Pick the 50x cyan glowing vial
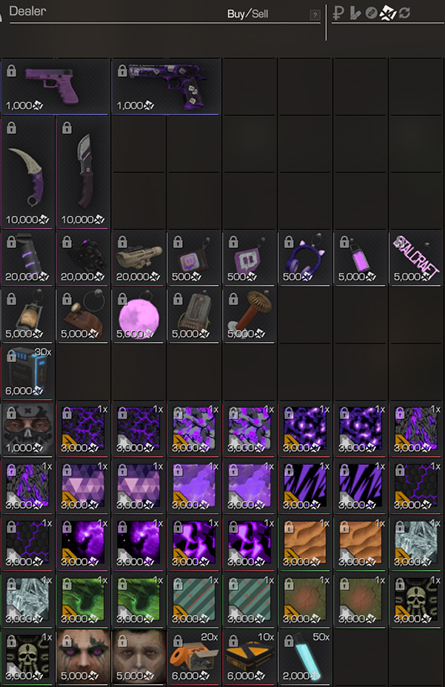The image size is (445, 687). (304, 657)
